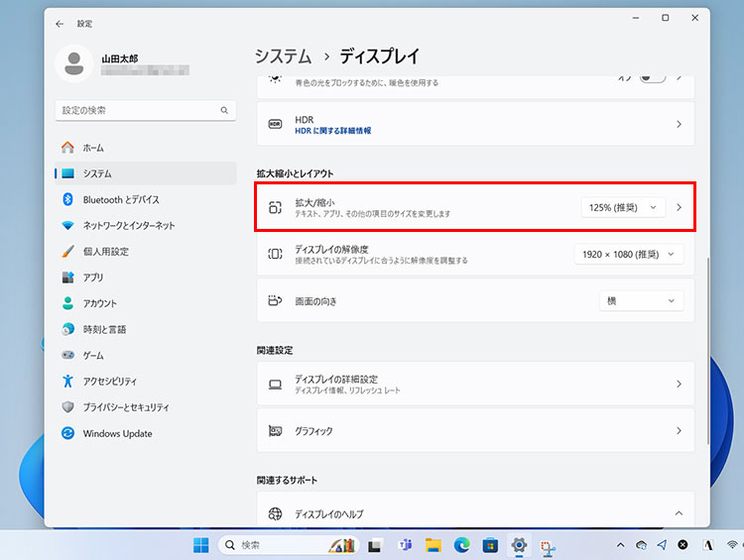Go to ネットワークとインターネット settings
The height and width of the screenshot is (560, 744).
(x=129, y=225)
